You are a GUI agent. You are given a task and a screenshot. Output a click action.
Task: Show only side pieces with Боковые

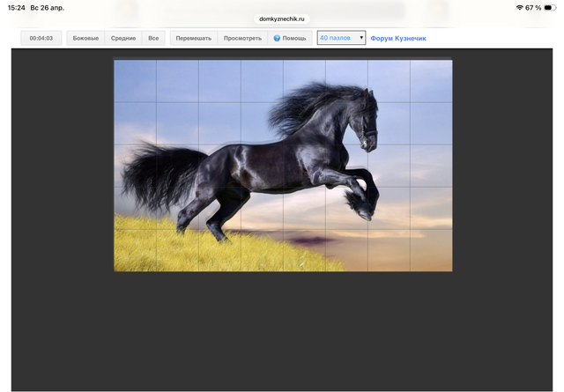tap(85, 39)
